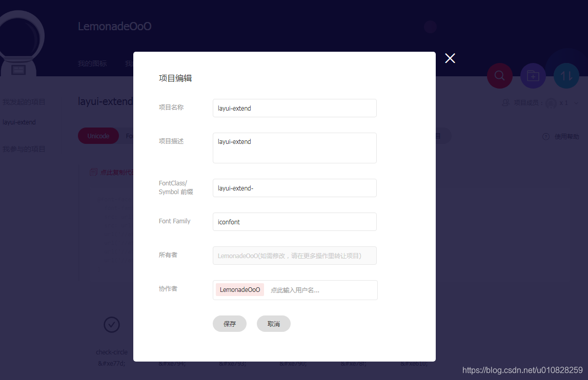Click the blue sort arrows icon button
The width and height of the screenshot is (588, 380).
[566, 76]
